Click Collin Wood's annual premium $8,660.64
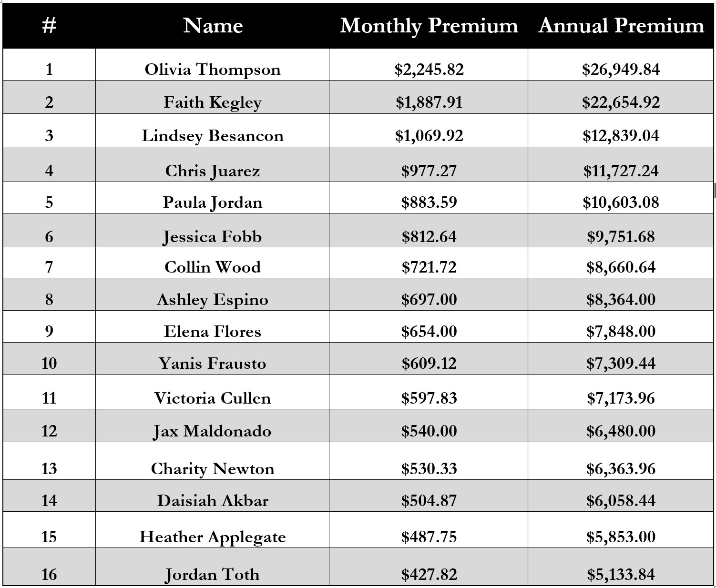The height and width of the screenshot is (588, 716). pos(621,263)
